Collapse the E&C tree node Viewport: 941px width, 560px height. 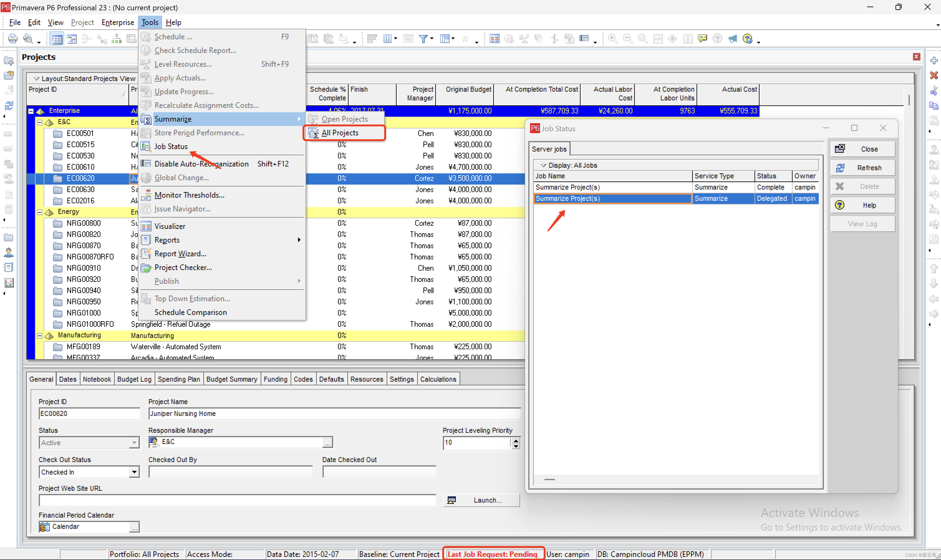coord(39,122)
